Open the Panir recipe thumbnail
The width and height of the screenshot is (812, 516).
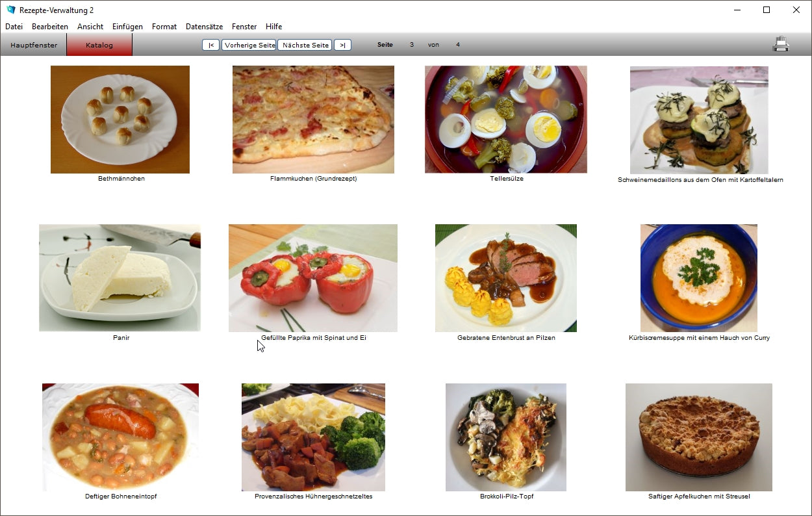coord(120,278)
